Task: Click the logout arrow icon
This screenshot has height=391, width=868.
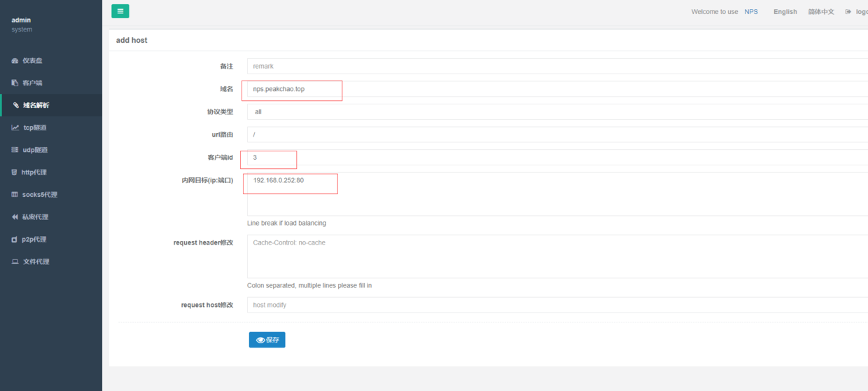Action: [848, 12]
